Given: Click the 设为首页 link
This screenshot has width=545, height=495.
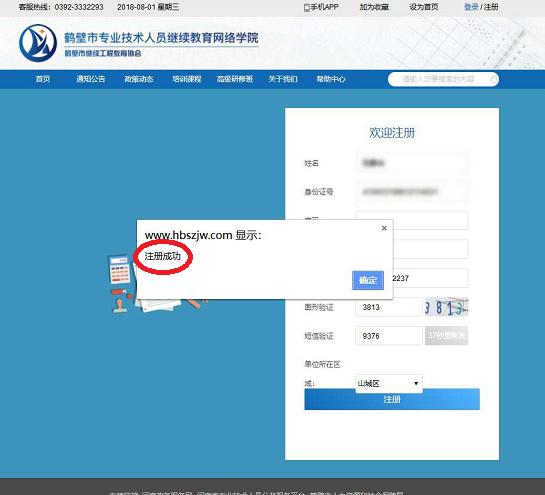Looking at the screenshot, I should [x=424, y=7].
